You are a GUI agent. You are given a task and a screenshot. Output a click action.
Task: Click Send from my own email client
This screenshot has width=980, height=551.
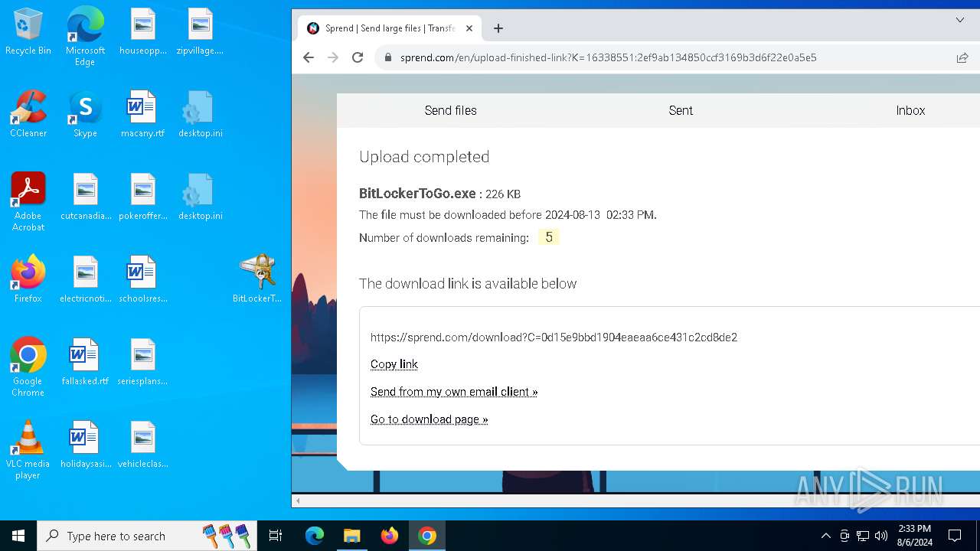pos(454,392)
